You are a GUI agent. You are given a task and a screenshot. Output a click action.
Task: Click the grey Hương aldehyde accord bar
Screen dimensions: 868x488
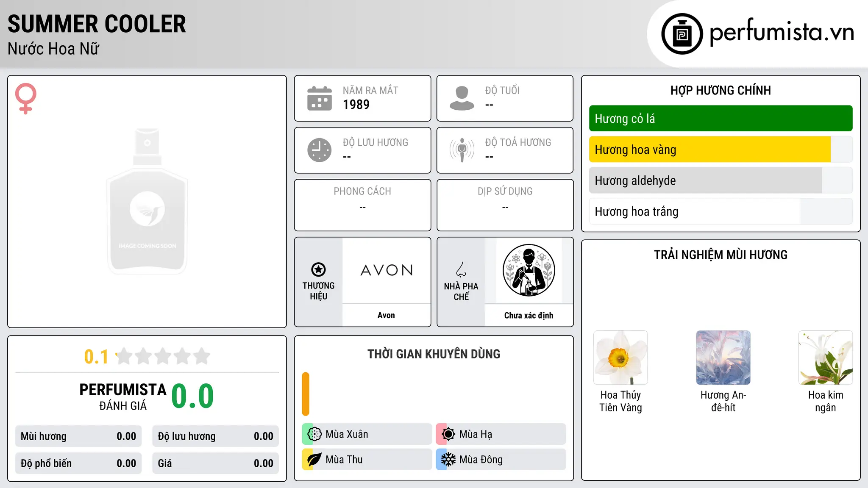(x=705, y=180)
